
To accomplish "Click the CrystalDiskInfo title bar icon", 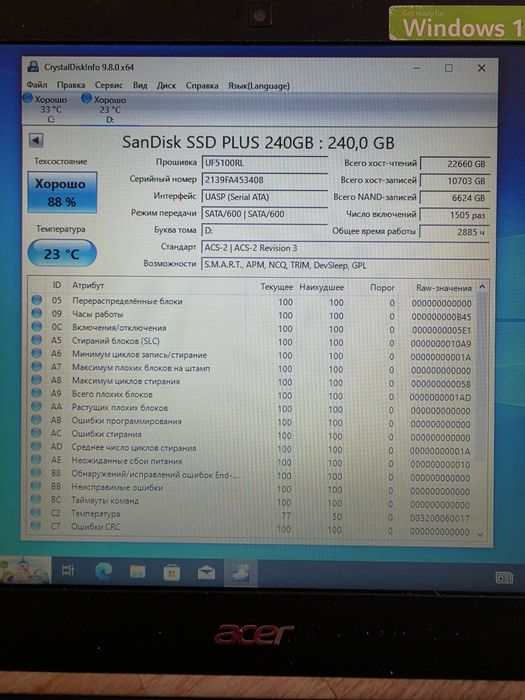I will tap(33, 67).
